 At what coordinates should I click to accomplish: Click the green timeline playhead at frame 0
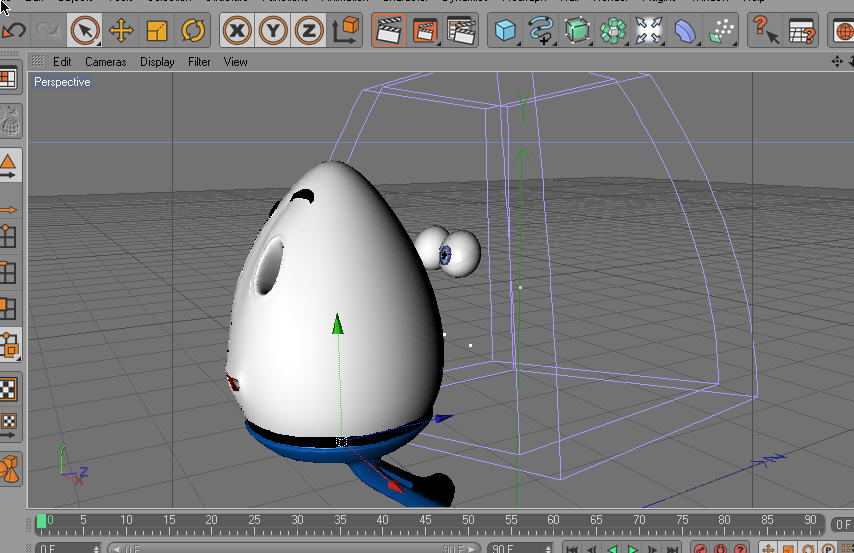[41, 521]
